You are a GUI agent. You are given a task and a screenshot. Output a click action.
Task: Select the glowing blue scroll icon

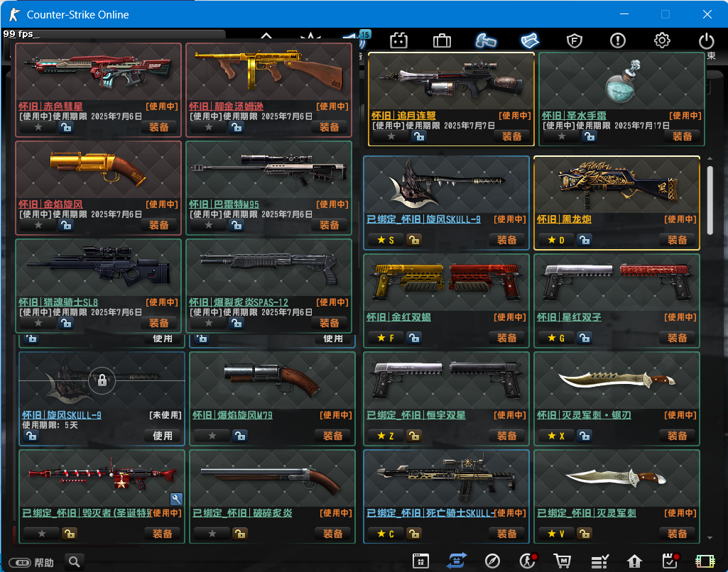pyautogui.click(x=530, y=41)
